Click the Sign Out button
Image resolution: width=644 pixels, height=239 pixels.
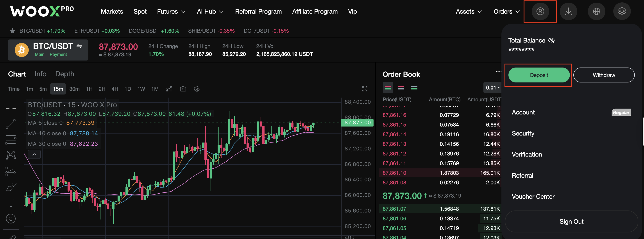pyautogui.click(x=571, y=221)
